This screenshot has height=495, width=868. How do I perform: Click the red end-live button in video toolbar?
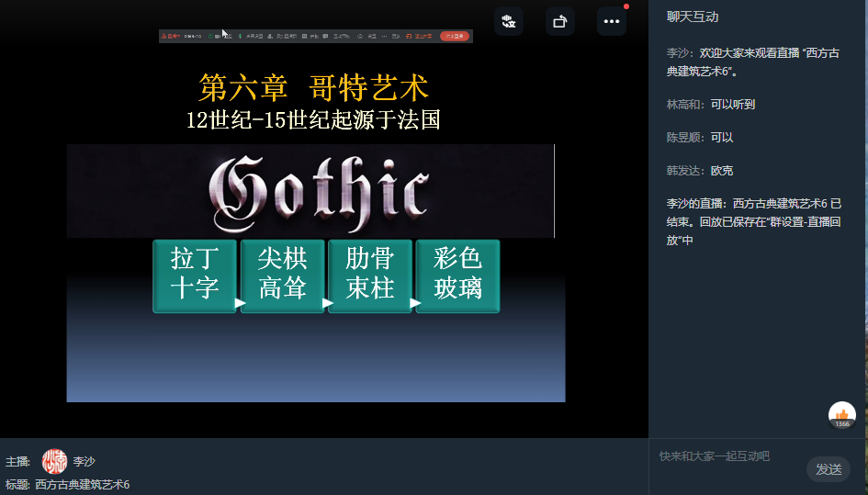click(453, 37)
